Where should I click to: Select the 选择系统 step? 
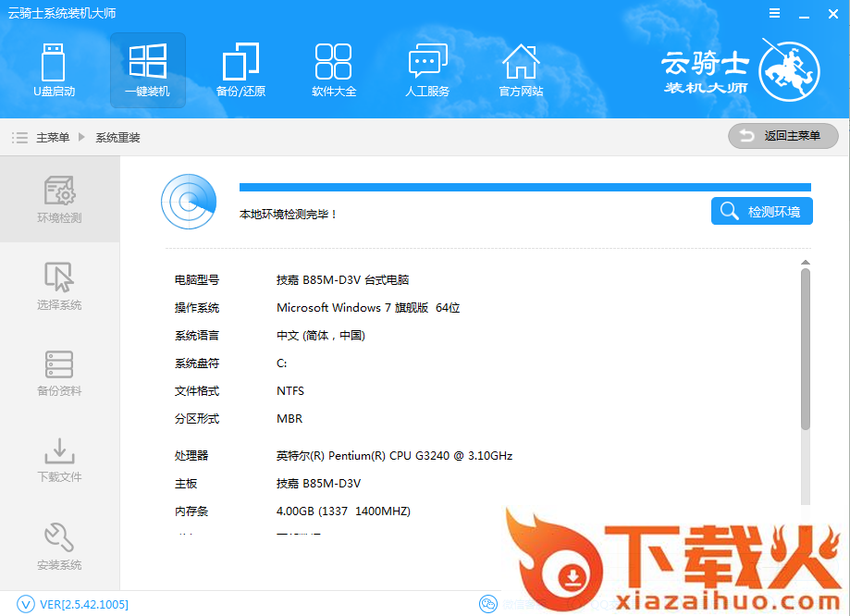pyautogui.click(x=59, y=286)
